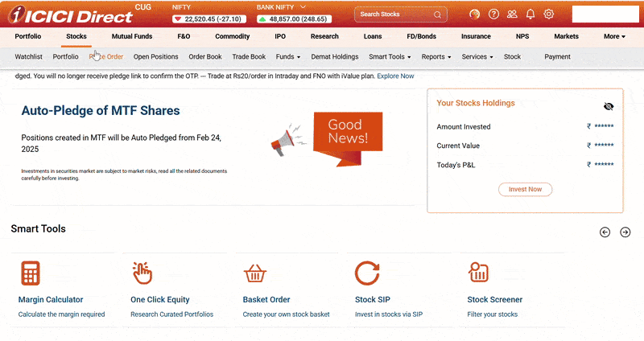Screen dimensions: 644x341
Task: Click the Stock SIP icon
Action: (367, 273)
